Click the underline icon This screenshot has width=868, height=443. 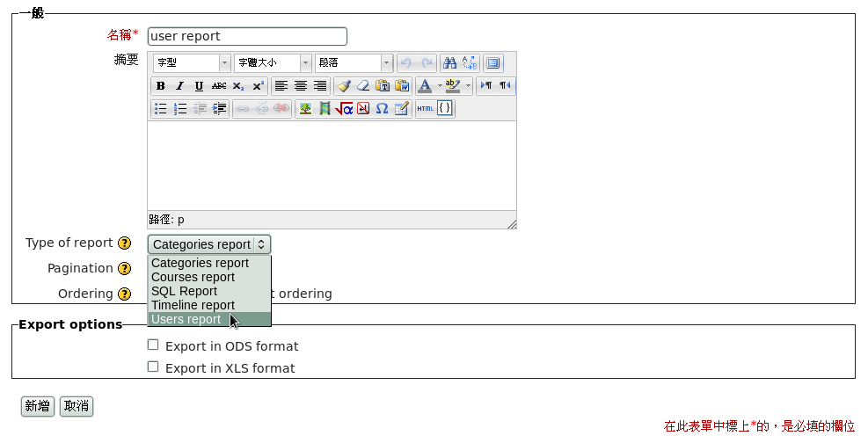click(199, 86)
